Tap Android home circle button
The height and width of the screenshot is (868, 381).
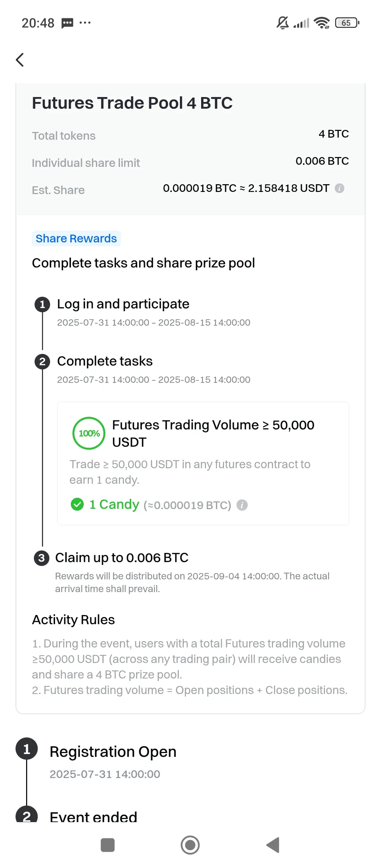pos(190,845)
